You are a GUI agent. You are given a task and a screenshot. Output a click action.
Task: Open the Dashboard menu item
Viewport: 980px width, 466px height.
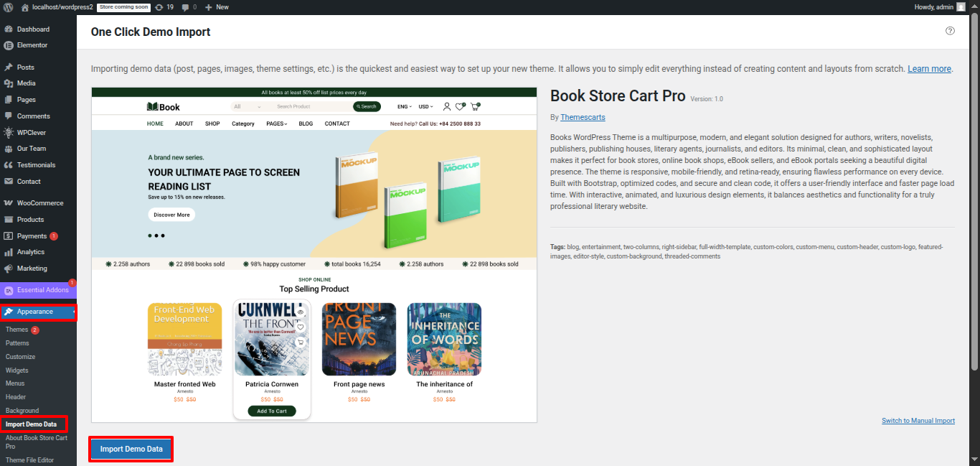[x=33, y=29]
